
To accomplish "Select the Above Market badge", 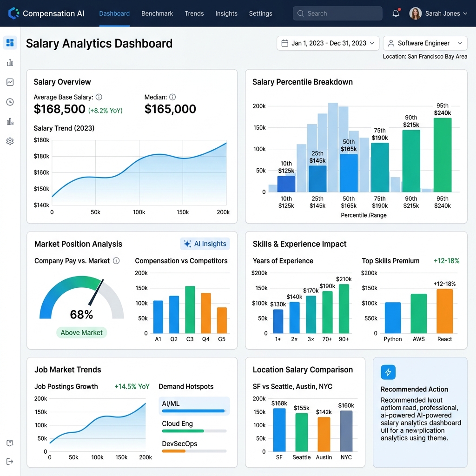I will click(81, 333).
